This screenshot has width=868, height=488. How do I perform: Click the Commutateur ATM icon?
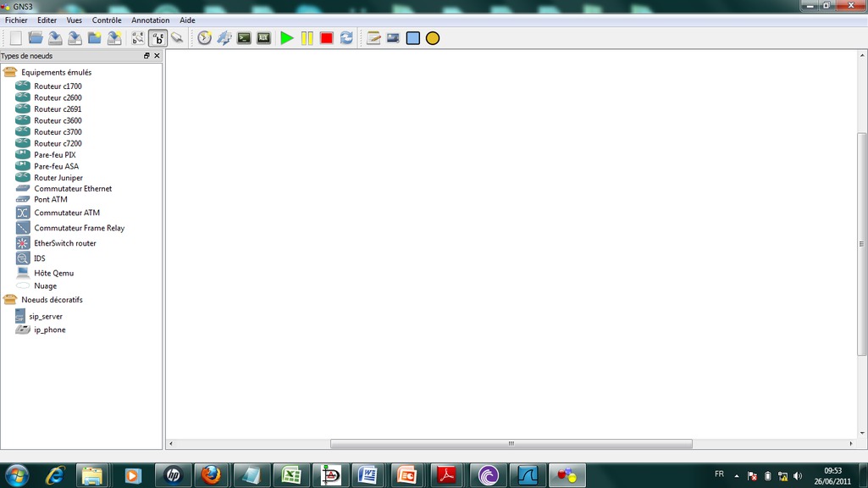click(23, 213)
